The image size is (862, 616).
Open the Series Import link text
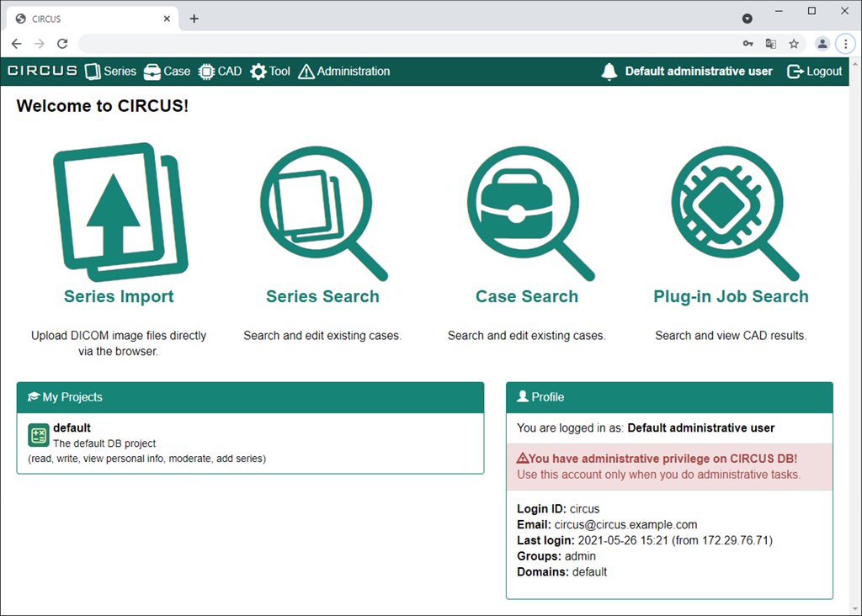tap(119, 296)
